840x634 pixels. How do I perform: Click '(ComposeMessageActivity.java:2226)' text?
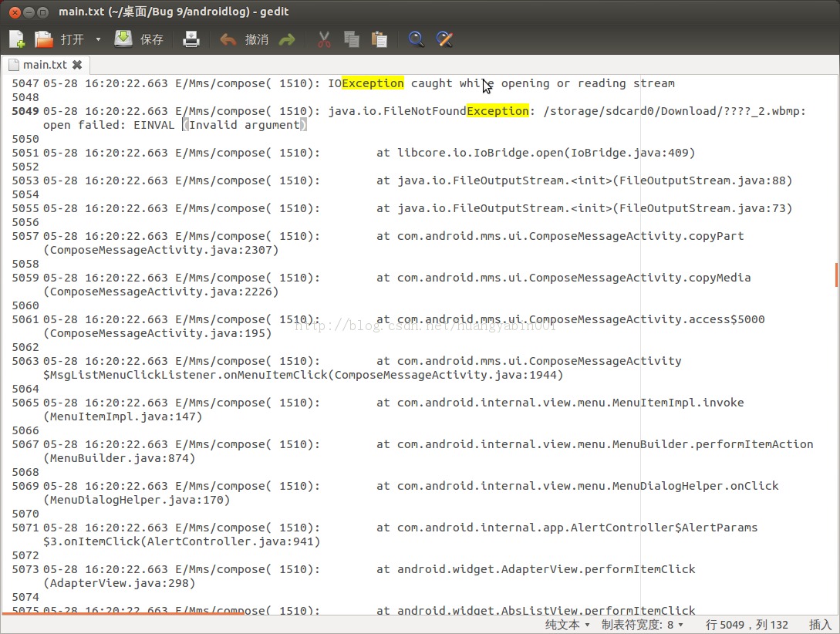(x=161, y=292)
